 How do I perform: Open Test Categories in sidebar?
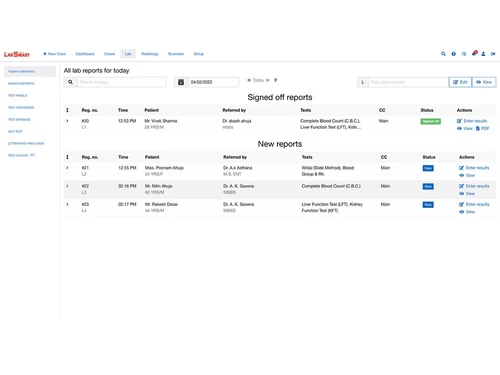pos(21,107)
